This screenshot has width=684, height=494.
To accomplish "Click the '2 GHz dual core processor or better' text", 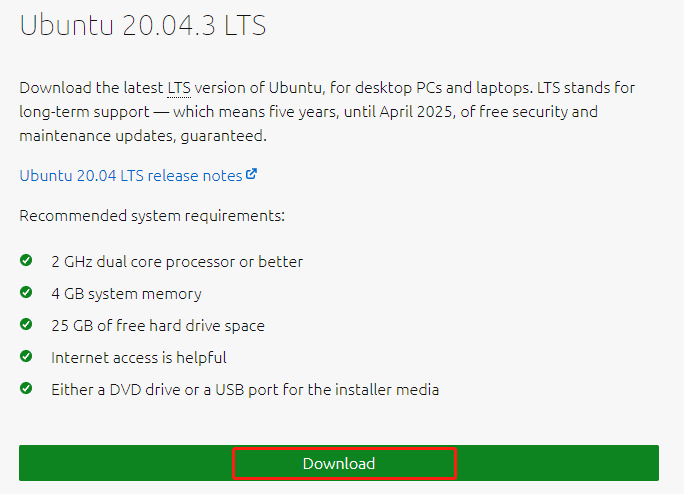I will [x=177, y=262].
